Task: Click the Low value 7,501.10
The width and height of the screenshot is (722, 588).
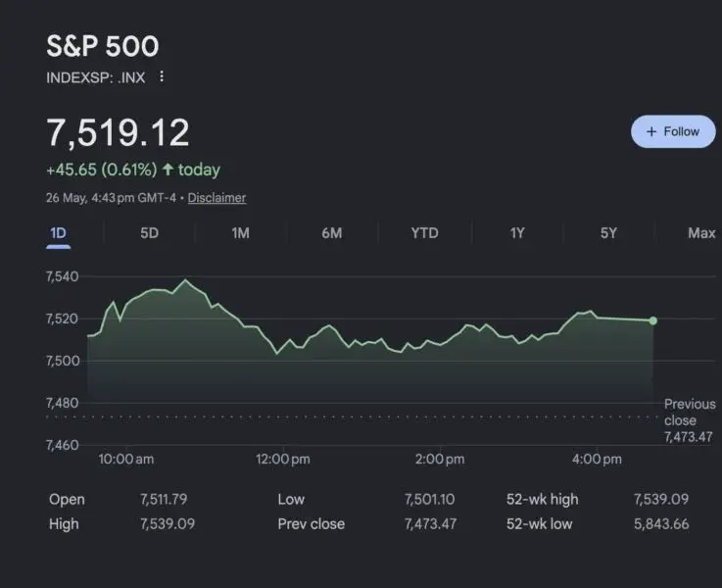Action: coord(430,499)
